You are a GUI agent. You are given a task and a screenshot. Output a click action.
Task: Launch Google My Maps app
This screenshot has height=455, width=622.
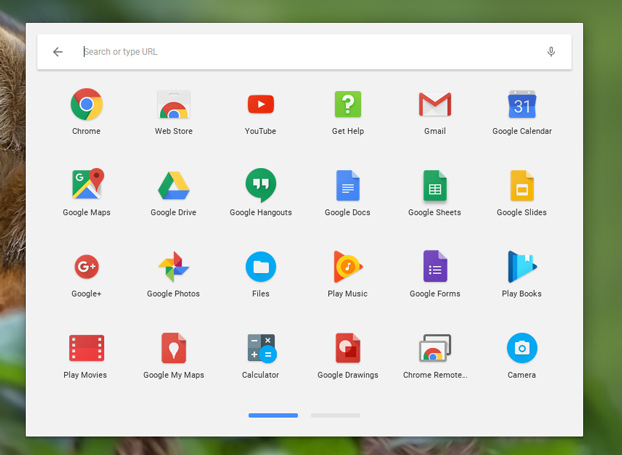point(173,348)
